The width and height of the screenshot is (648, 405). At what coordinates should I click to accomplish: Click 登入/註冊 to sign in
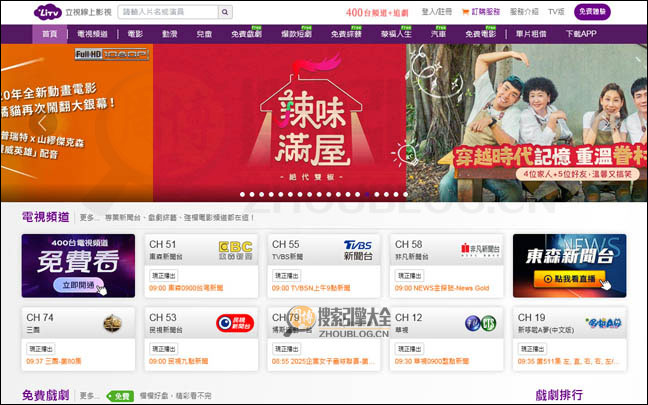coord(436,12)
